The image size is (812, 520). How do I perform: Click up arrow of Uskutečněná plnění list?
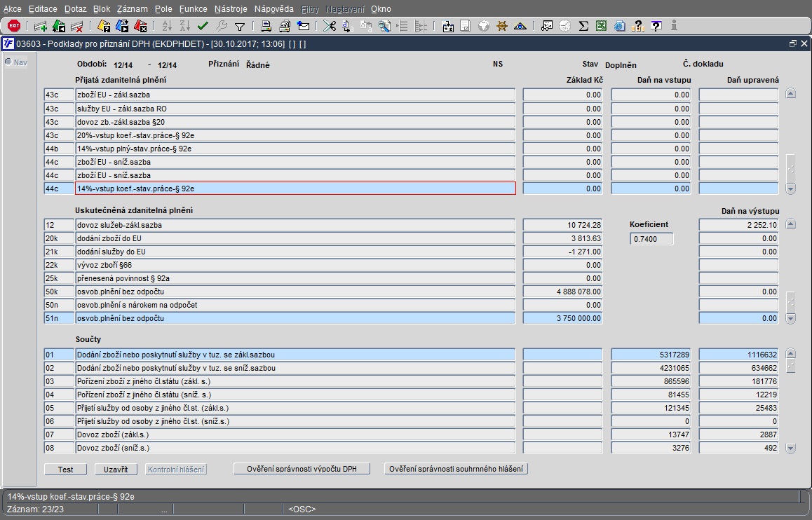[790, 224]
